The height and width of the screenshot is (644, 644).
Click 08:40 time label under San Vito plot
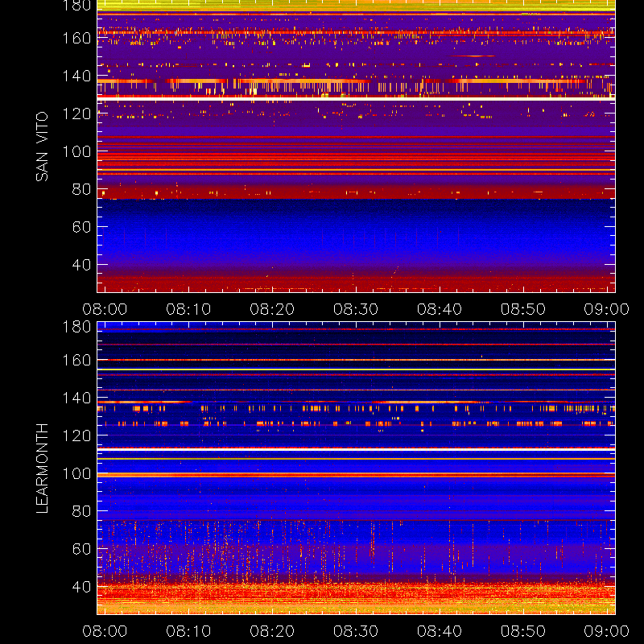click(440, 309)
